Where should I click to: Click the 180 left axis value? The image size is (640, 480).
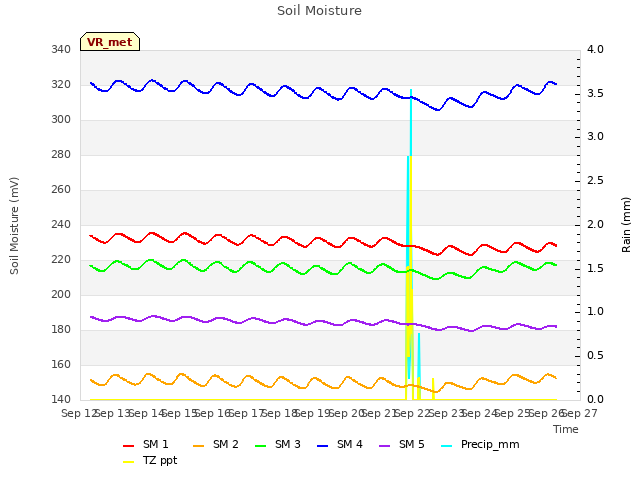(x=61, y=329)
